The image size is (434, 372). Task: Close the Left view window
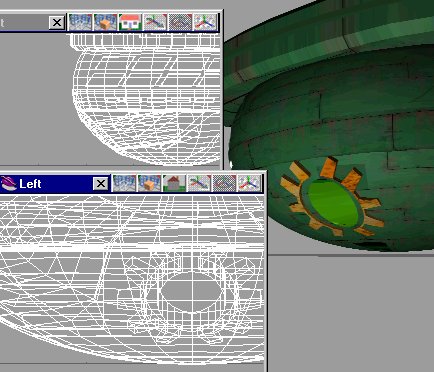101,184
